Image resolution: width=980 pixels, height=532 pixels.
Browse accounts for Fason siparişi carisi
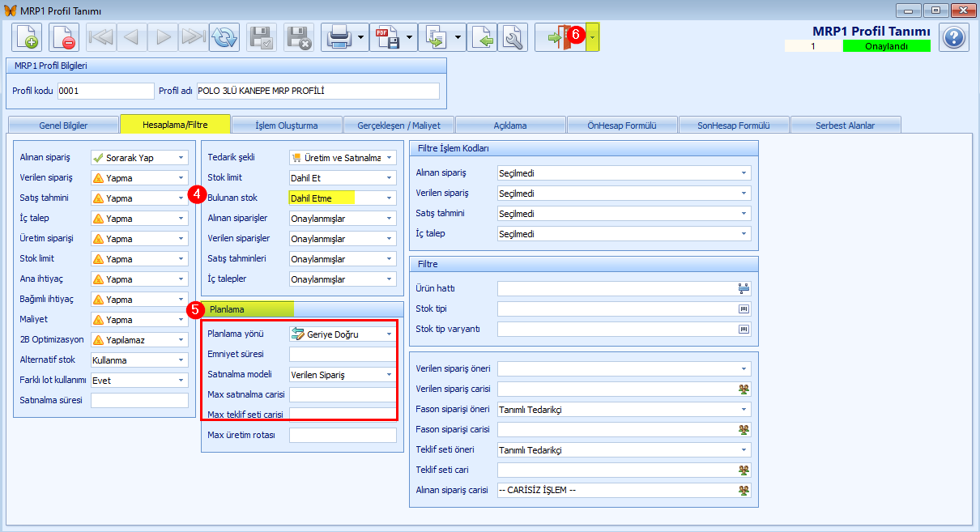[x=744, y=429]
